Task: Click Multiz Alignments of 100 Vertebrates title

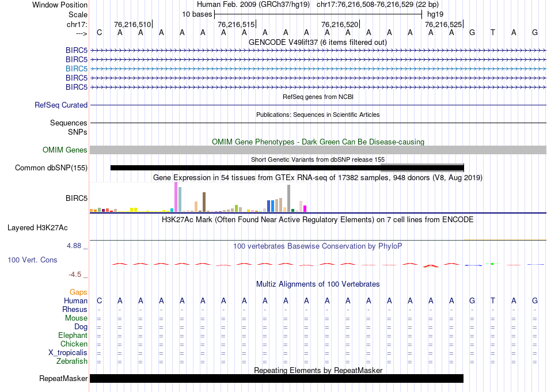Action: click(318, 284)
